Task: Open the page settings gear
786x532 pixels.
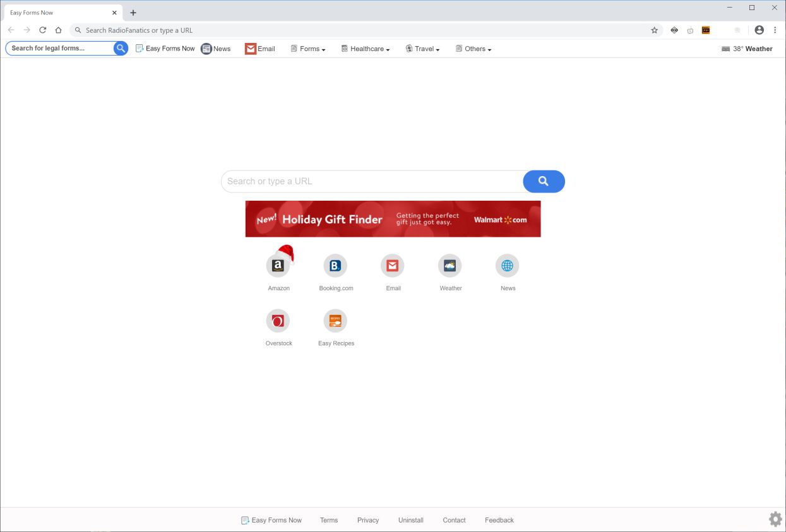Action: coord(775,519)
